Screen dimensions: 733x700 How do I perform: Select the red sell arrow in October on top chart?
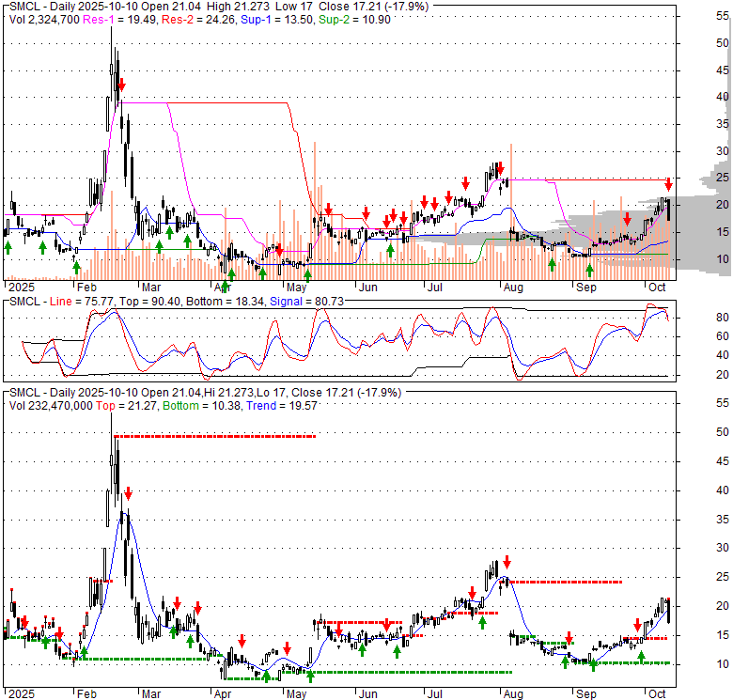point(668,184)
